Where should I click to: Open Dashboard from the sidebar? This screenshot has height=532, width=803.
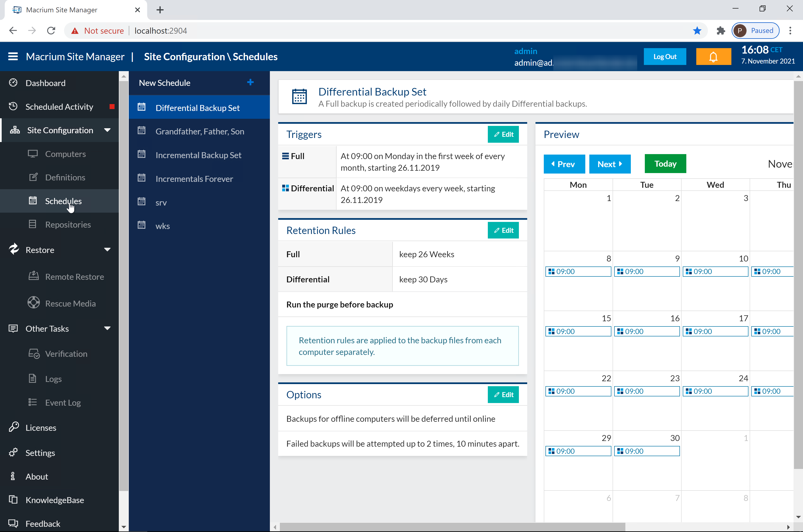pos(45,83)
